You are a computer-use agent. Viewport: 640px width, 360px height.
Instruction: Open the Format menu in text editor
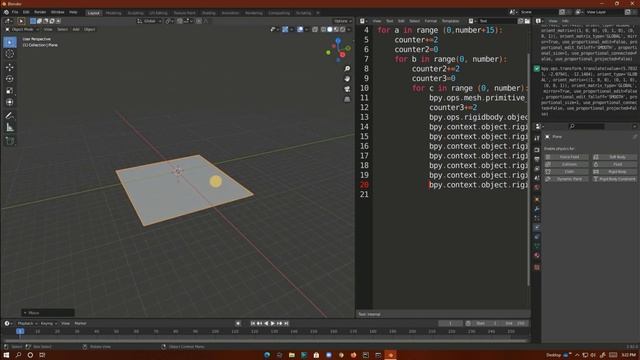pyautogui.click(x=431, y=21)
